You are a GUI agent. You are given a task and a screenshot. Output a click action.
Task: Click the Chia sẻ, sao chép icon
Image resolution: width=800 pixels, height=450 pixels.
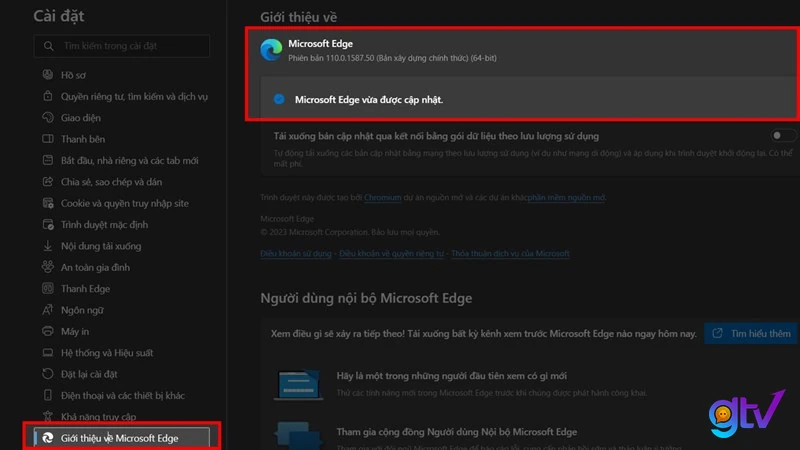47,182
